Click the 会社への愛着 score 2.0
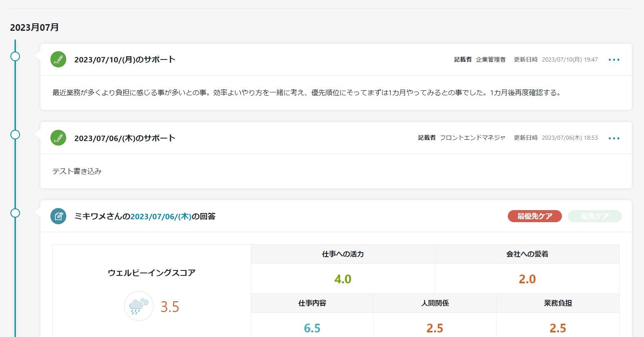644x337 pixels. click(527, 279)
